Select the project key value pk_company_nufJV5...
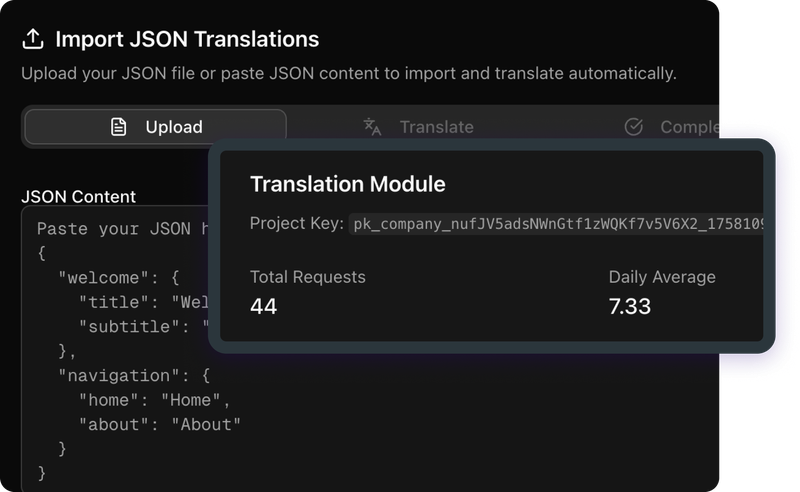800x492 pixels. (x=556, y=225)
